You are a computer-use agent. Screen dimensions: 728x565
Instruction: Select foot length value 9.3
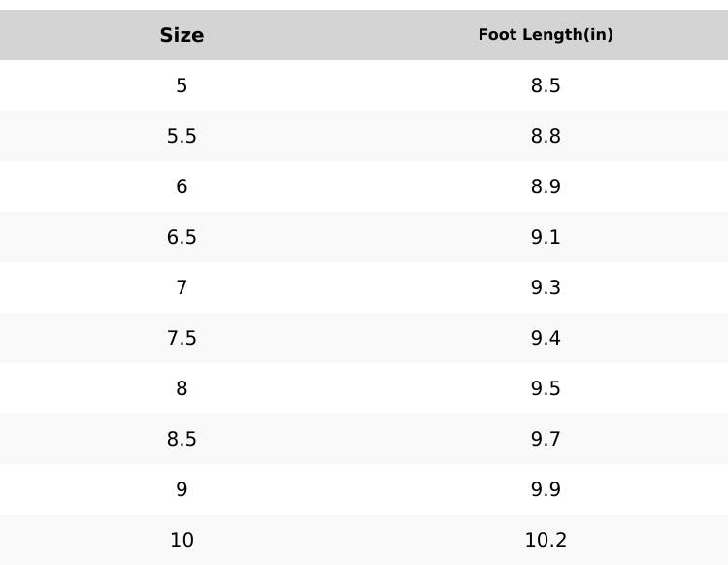click(546, 287)
